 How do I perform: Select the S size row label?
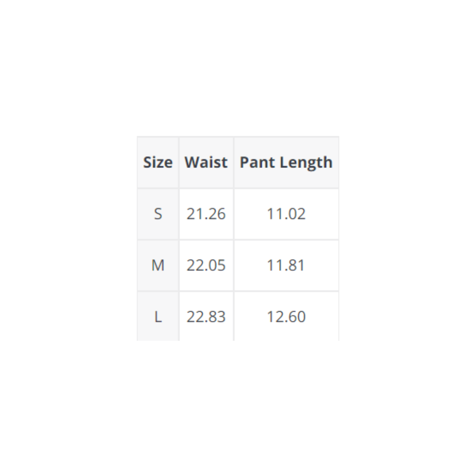coord(158,214)
